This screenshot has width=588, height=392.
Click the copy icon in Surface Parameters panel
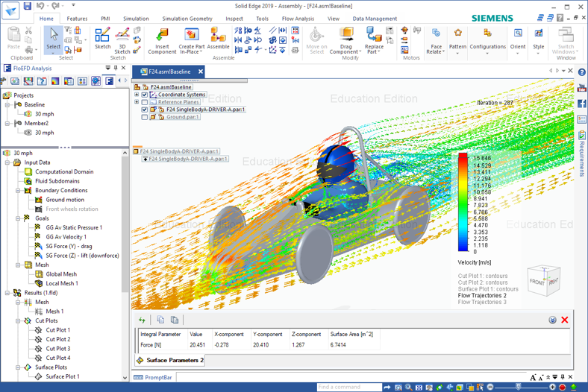(160, 320)
